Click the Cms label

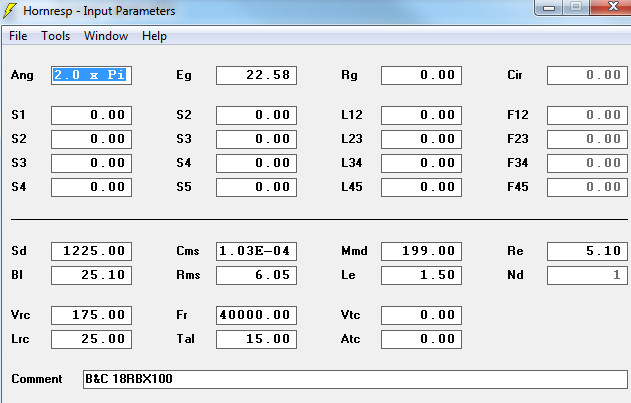(x=188, y=251)
